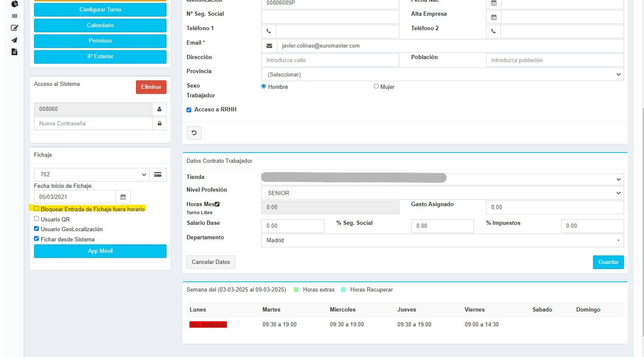Click the blue Guardar button

608,262
